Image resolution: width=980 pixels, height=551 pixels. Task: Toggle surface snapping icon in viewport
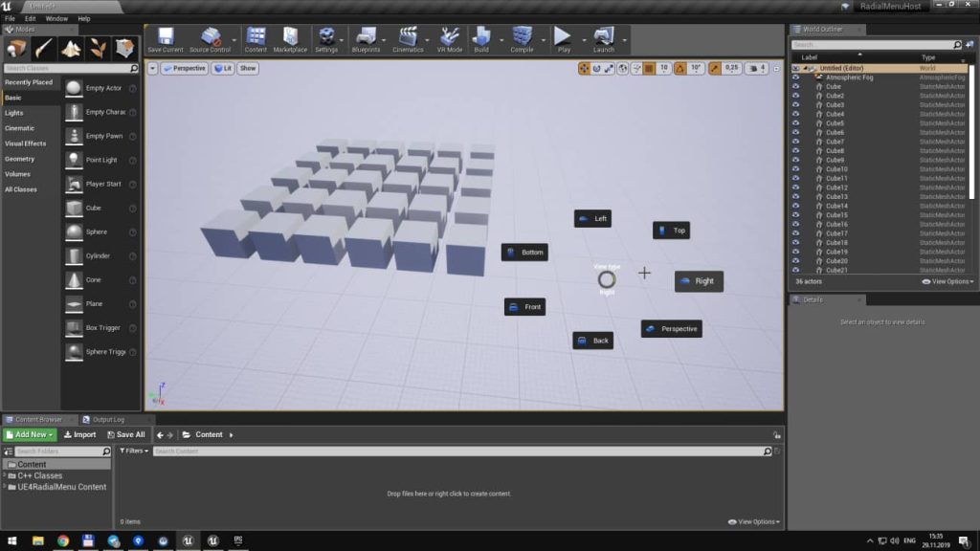tap(636, 68)
